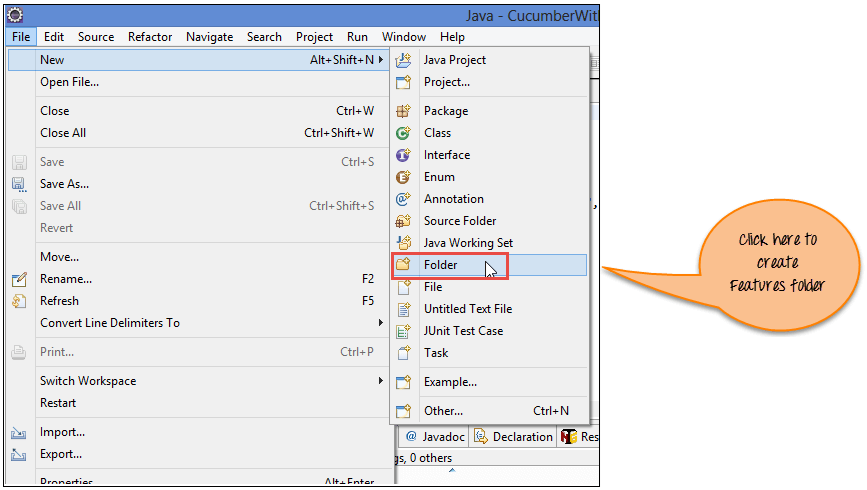Click the Source Folder icon
867x490 pixels.
tap(403, 221)
